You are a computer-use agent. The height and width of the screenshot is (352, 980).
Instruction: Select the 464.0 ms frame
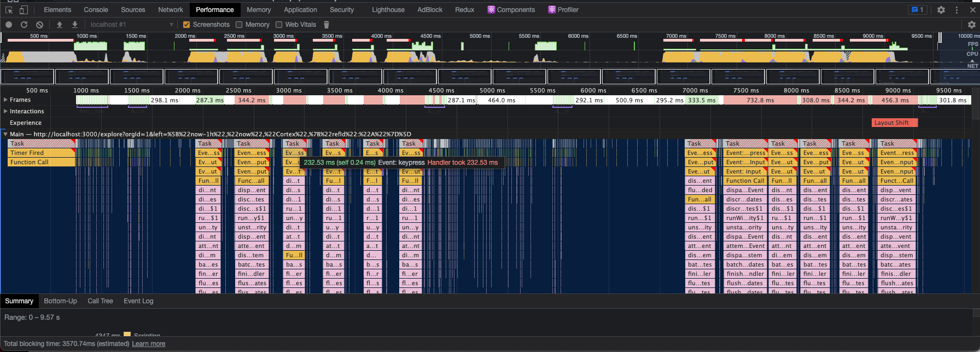(x=501, y=100)
